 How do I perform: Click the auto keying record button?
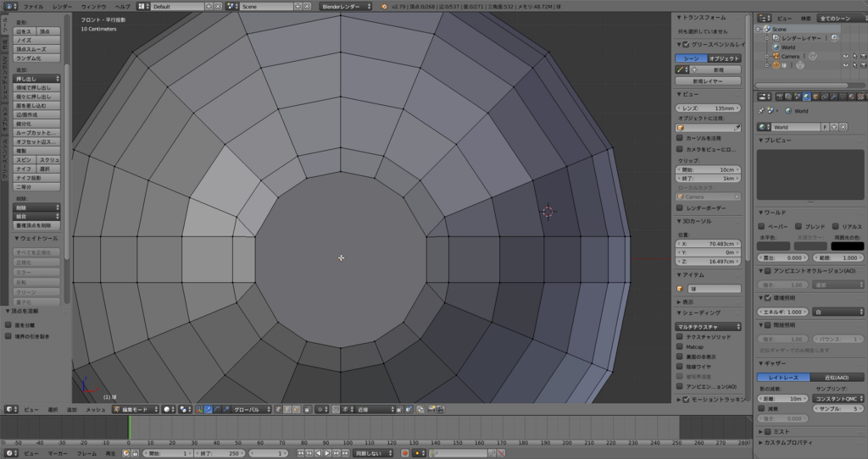[404, 453]
